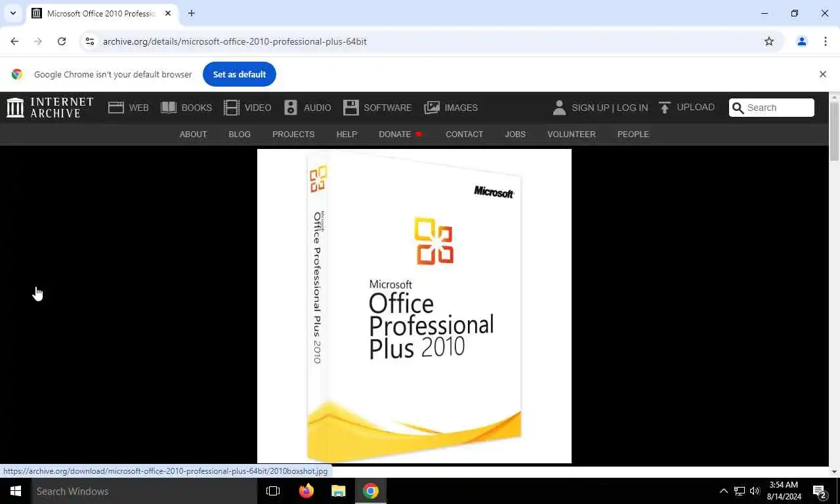Click Set as default button
The width and height of the screenshot is (840, 504).
(240, 74)
